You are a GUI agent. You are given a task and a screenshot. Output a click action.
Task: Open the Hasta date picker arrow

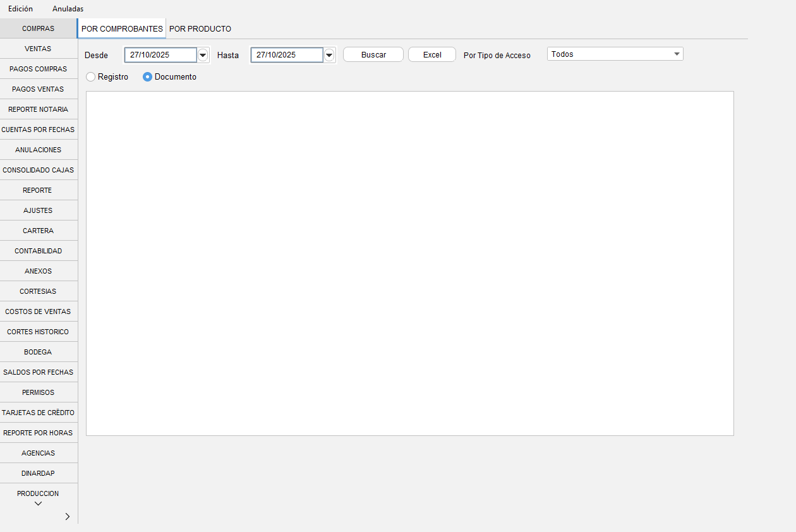click(x=329, y=55)
